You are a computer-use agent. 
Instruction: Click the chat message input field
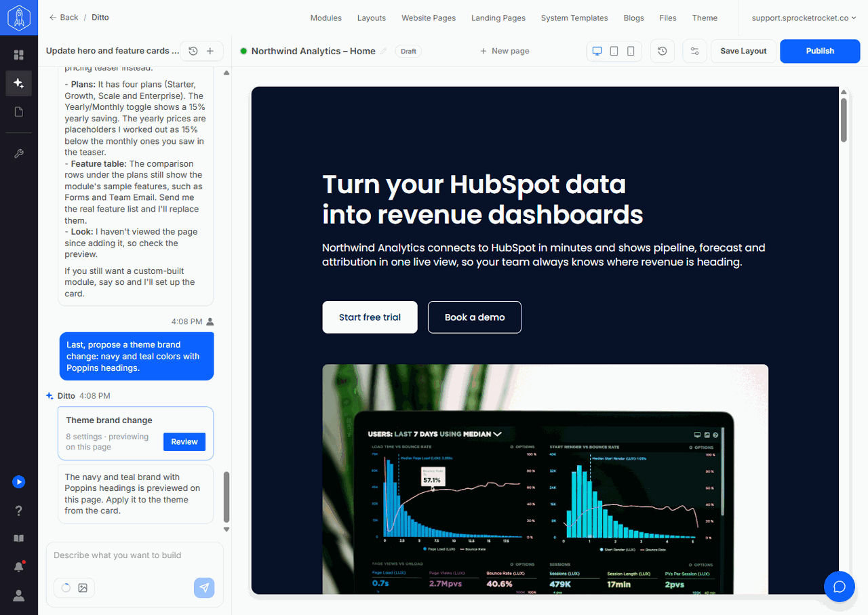tap(134, 555)
